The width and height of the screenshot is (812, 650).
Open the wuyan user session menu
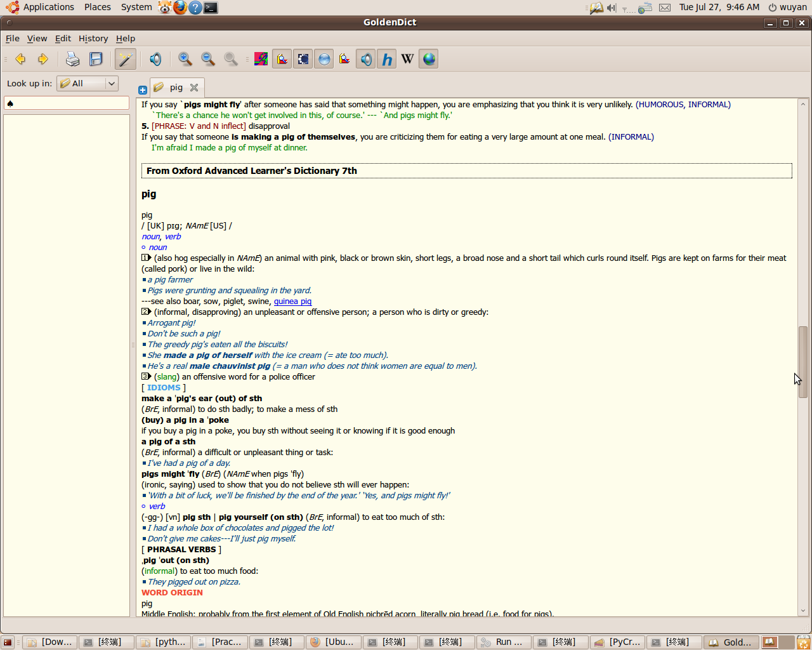click(x=788, y=7)
